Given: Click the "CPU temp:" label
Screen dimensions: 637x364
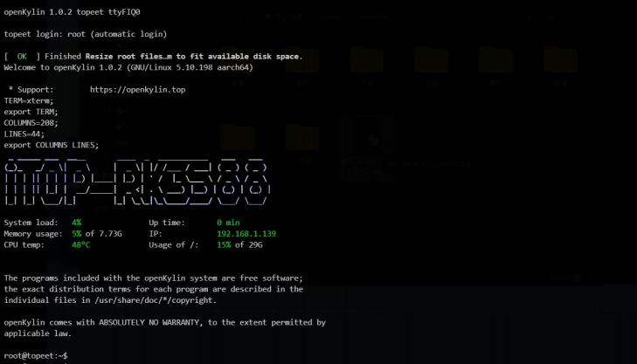Looking at the screenshot, I should point(24,245).
